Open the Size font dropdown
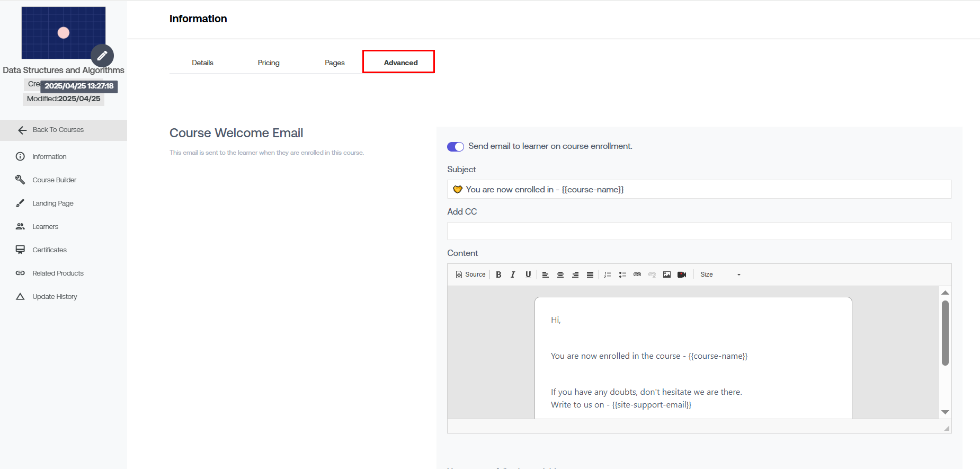 (x=720, y=275)
